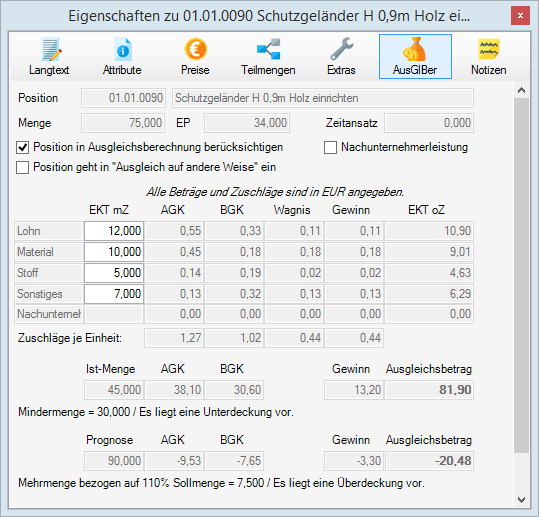Click the Ist-Menge AGK value 38,10
The image size is (539, 517).
pos(174,390)
